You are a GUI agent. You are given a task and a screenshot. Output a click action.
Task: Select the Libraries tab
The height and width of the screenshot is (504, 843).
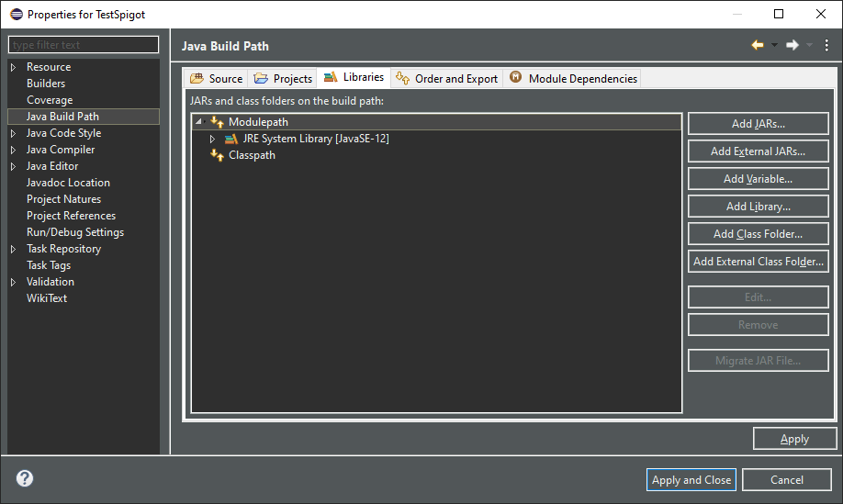tap(354, 77)
